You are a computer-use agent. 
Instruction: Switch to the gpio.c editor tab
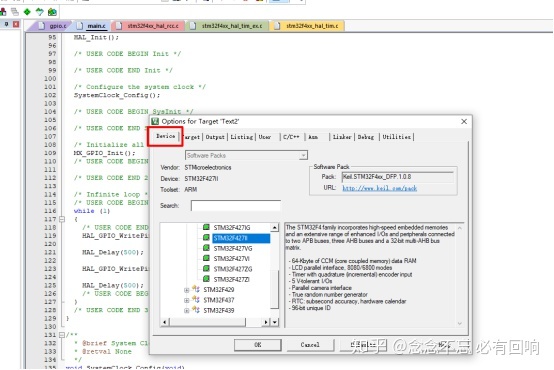click(x=52, y=26)
